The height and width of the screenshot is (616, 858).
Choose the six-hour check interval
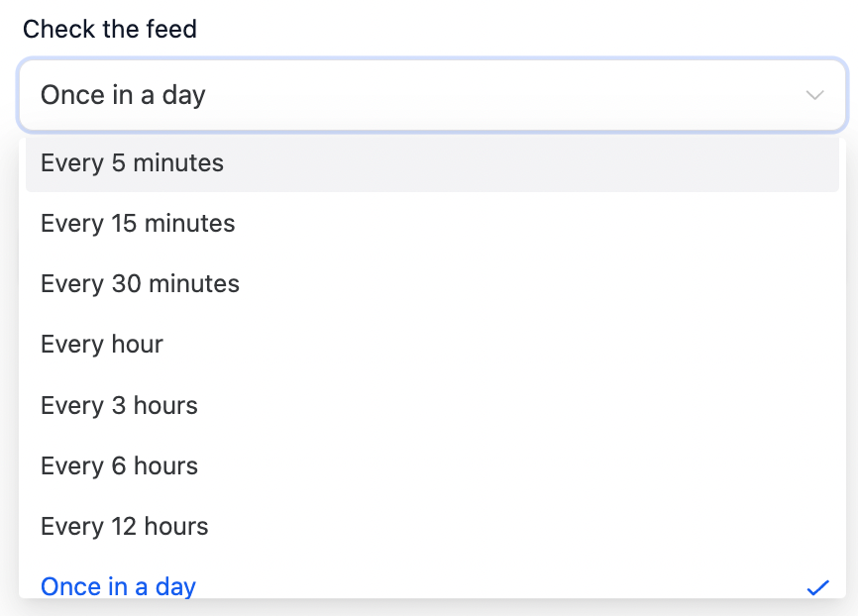pyautogui.click(x=119, y=465)
